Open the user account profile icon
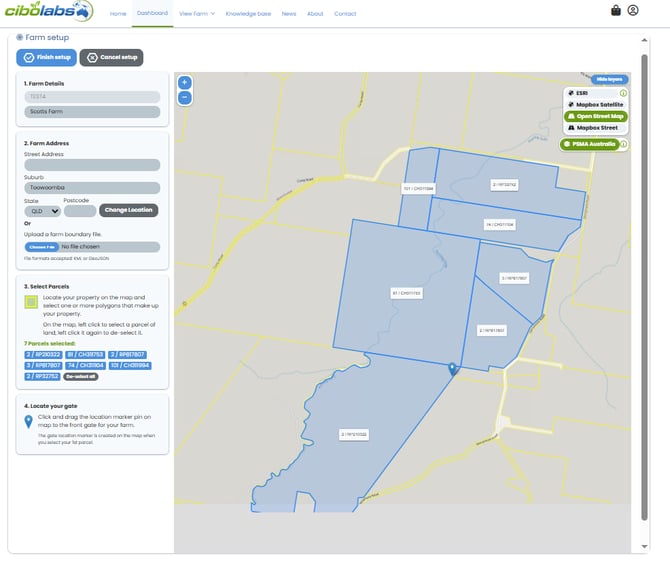Viewport: 670px width, 562px height. [633, 11]
